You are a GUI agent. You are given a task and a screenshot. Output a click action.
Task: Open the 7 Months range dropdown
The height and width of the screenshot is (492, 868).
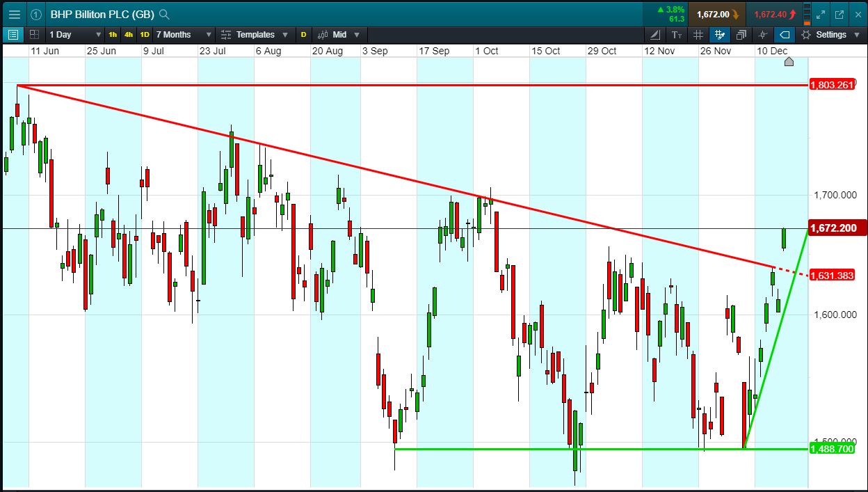[x=184, y=34]
